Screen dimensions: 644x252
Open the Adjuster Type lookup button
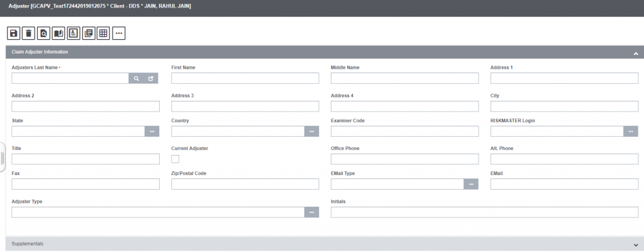(311, 212)
